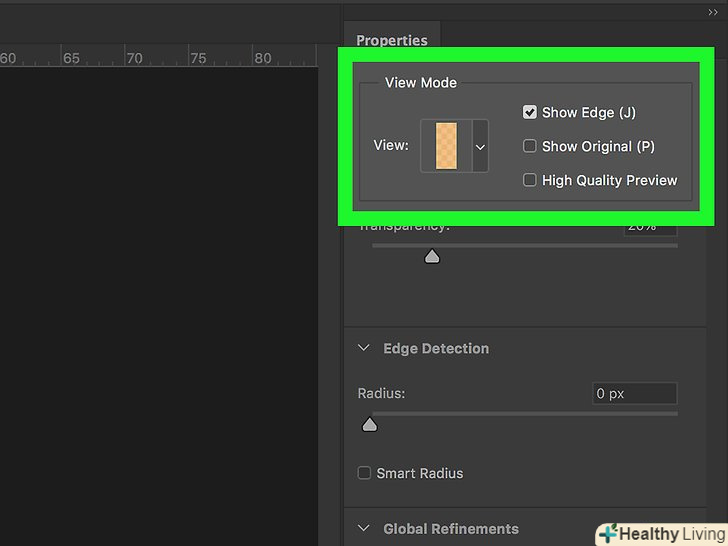Click the Edge Detection section title
728x546 pixels.
click(x=436, y=349)
